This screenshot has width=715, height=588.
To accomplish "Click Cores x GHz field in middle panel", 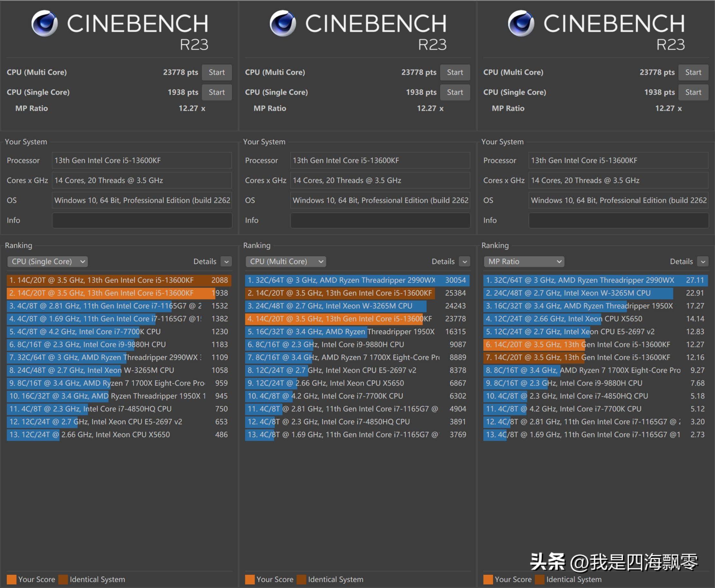I will (380, 181).
